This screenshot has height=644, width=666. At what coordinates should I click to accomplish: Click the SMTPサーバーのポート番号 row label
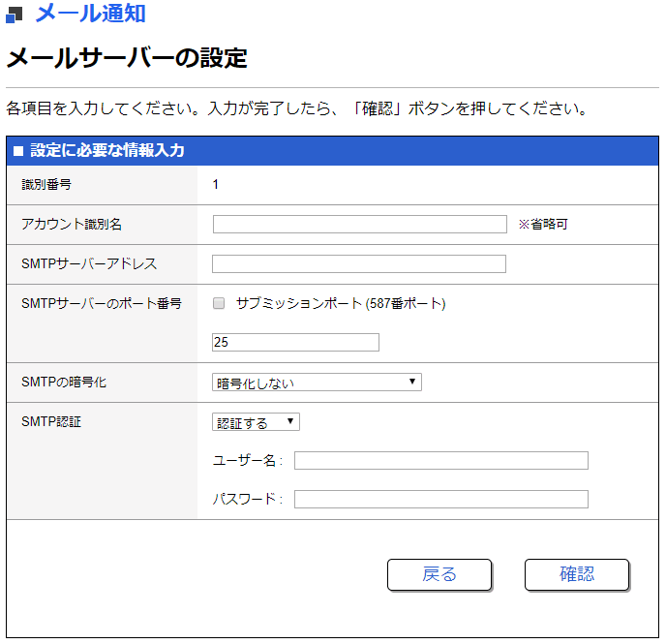point(102,303)
